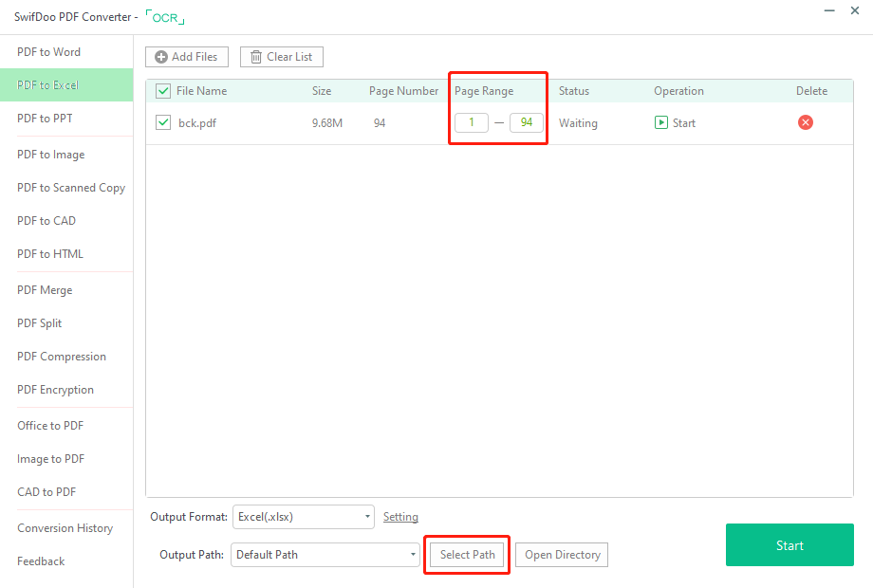
Task: Open the Feedback page
Action: [x=41, y=561]
